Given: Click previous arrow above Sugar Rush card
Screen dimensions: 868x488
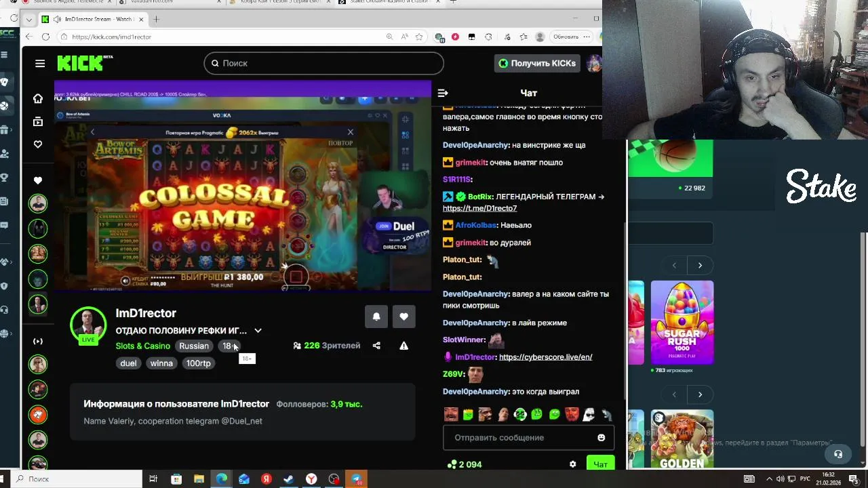Looking at the screenshot, I should coord(674,265).
